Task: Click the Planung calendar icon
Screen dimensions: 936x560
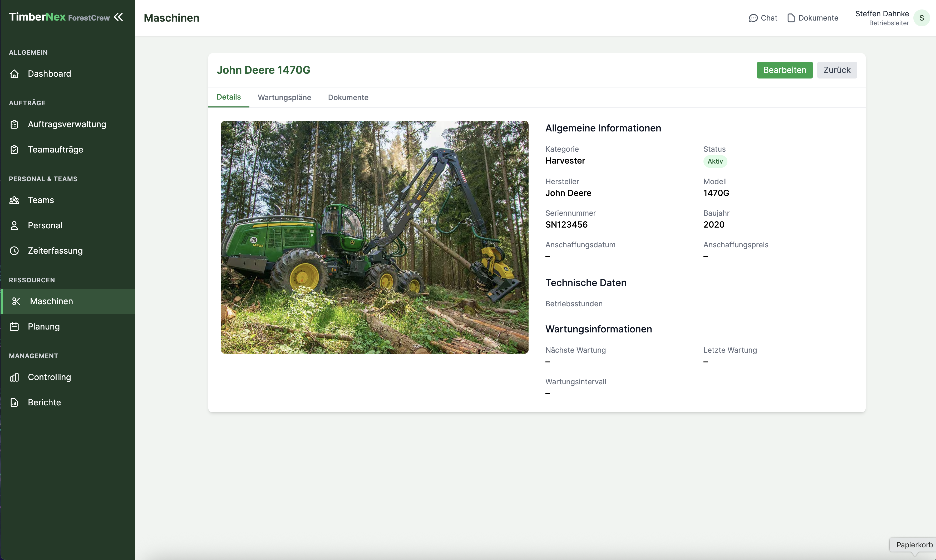Action: [x=14, y=327]
